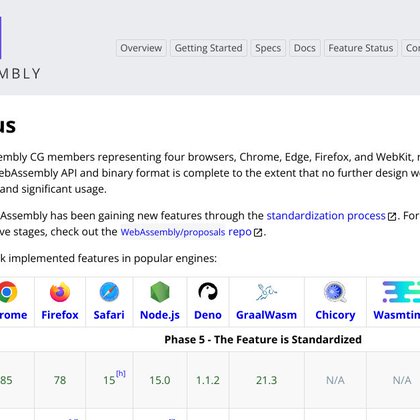Screen dimensions: 420x420
Task: Open the Wasmtime column header link
Action: point(397,315)
